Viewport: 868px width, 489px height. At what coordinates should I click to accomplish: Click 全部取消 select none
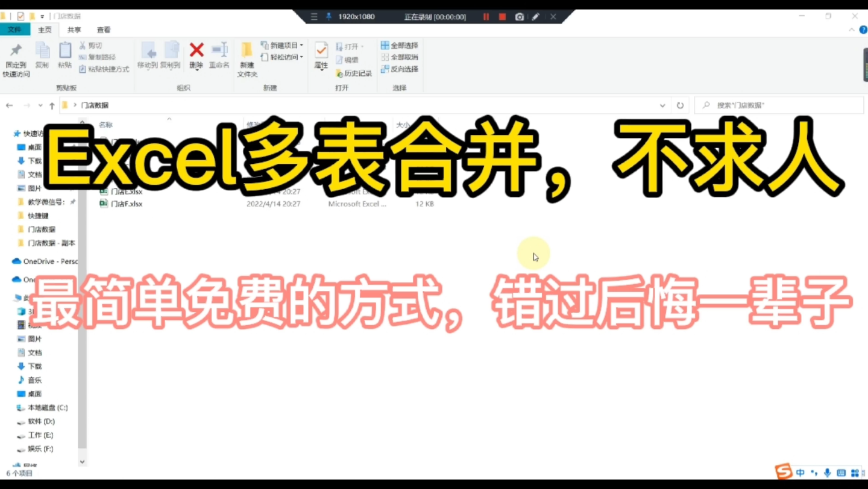(399, 57)
